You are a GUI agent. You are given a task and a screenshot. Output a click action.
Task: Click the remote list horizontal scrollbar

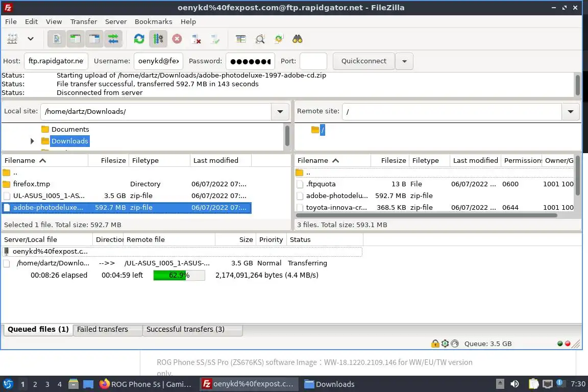point(426,215)
